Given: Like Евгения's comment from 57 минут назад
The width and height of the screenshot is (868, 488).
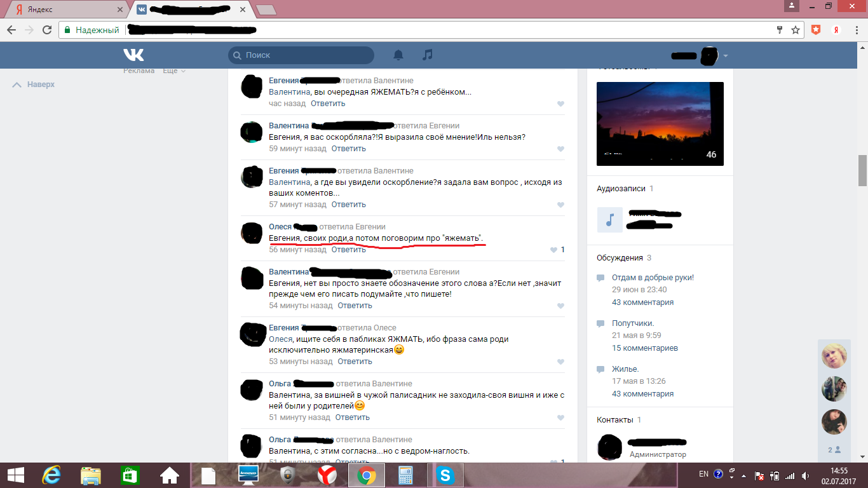Looking at the screenshot, I should pyautogui.click(x=560, y=205).
